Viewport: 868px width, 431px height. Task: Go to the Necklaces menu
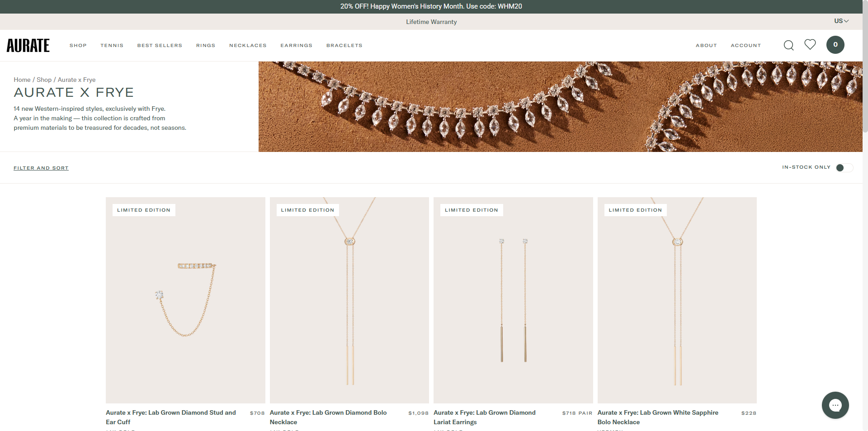point(248,46)
